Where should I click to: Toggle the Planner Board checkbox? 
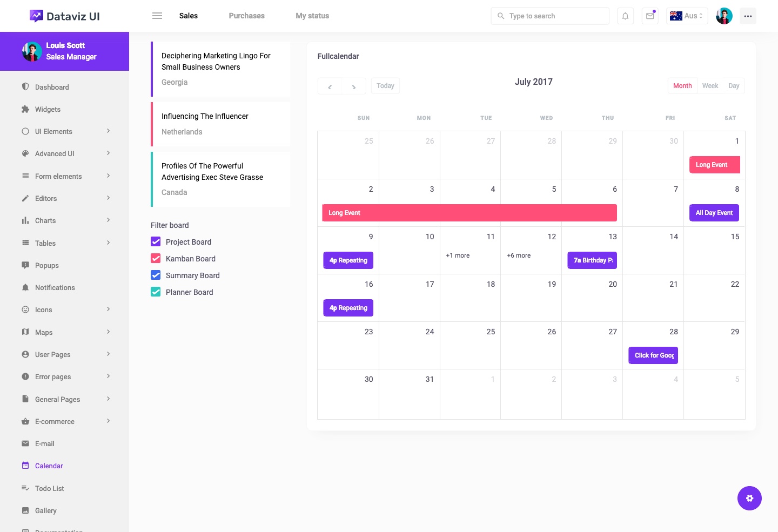pyautogui.click(x=156, y=292)
